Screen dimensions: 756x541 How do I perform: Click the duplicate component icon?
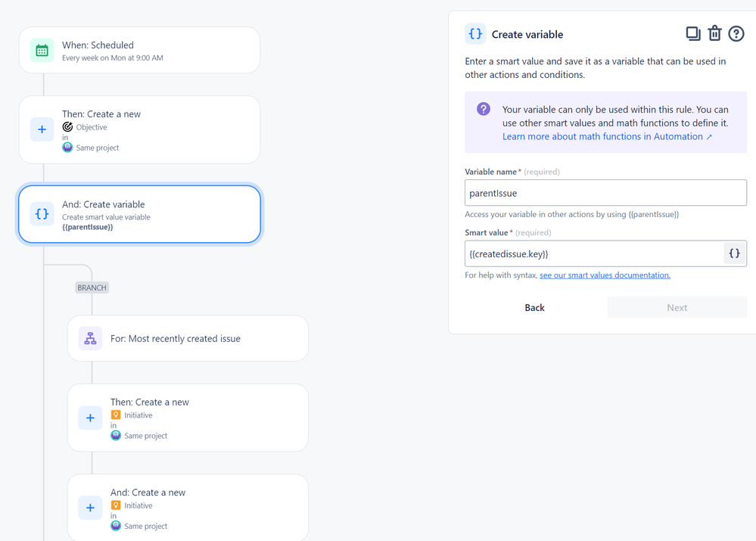pyautogui.click(x=692, y=33)
